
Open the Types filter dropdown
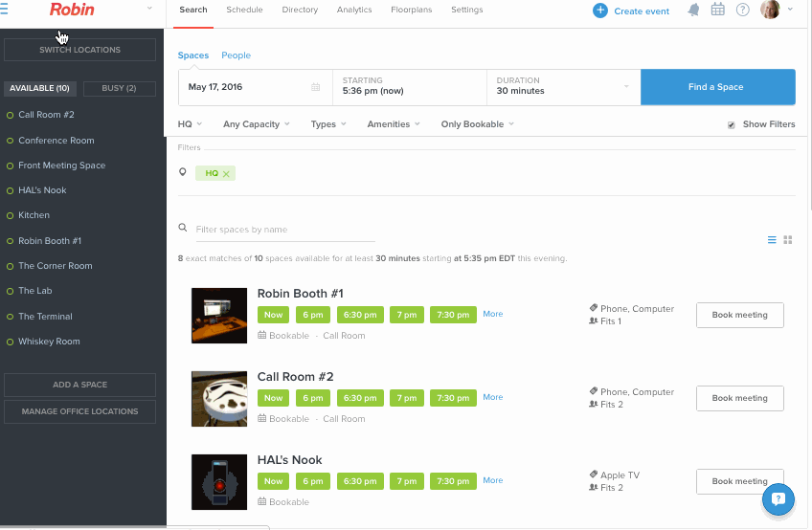click(328, 124)
